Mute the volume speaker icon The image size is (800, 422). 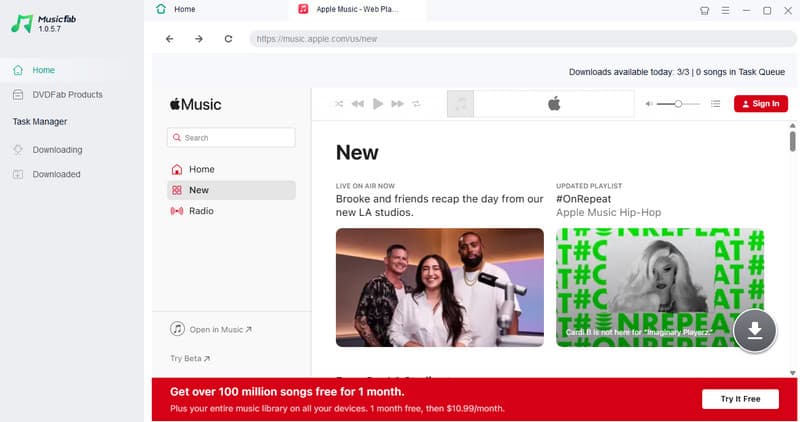coord(648,104)
